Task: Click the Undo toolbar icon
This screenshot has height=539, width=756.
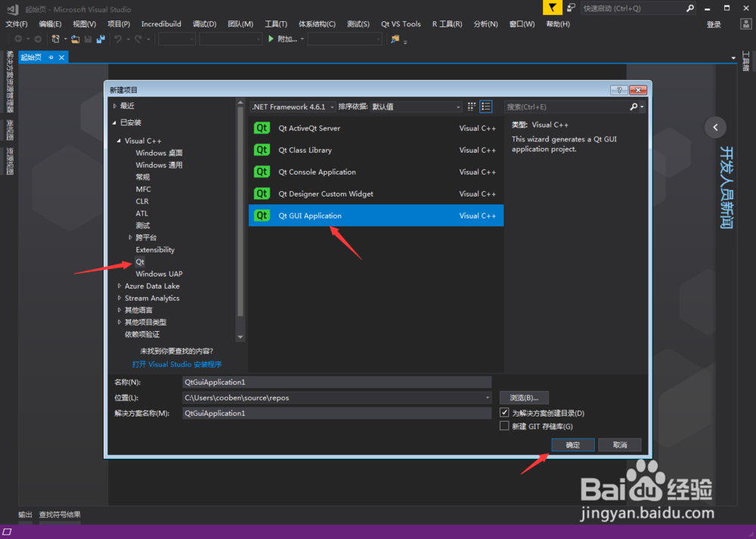Action: [x=118, y=39]
